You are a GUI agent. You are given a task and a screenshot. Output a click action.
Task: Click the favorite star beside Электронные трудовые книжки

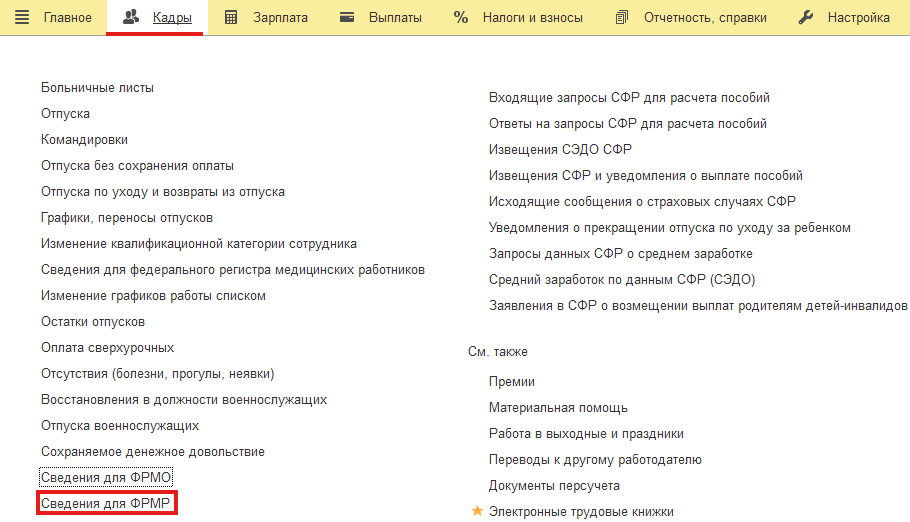pos(477,511)
